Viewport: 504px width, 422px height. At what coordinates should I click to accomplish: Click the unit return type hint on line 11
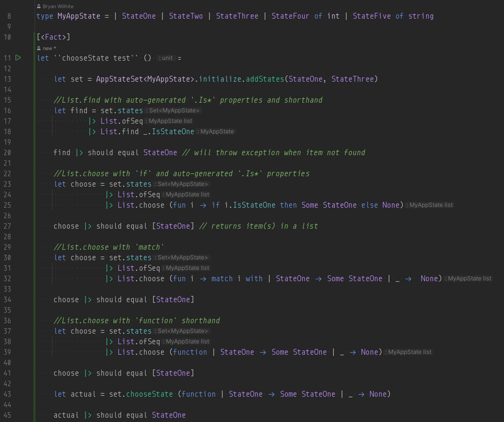tap(166, 58)
